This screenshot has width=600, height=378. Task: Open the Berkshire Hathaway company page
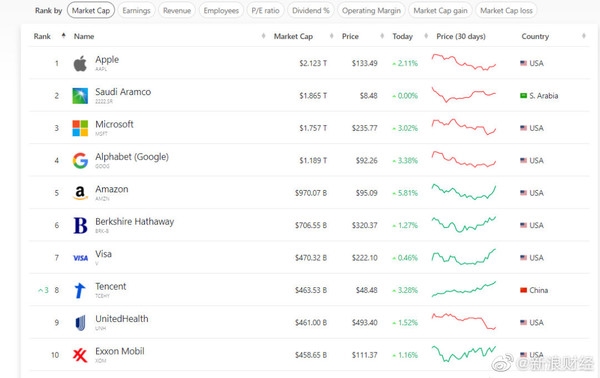pyautogui.click(x=134, y=222)
